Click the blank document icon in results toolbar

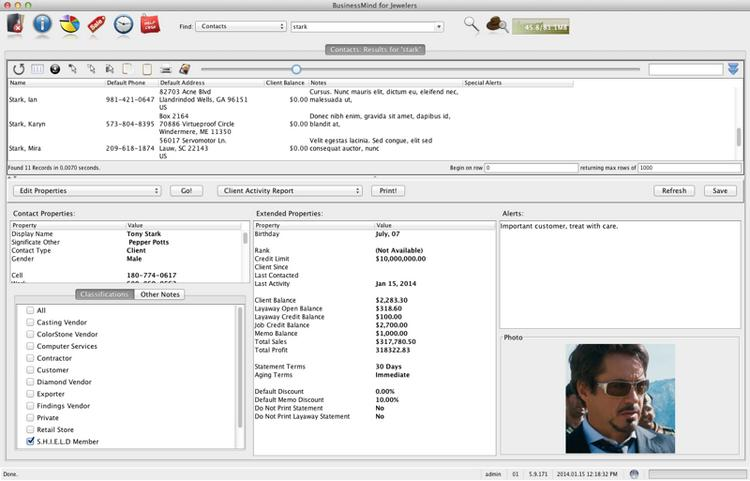coord(127,69)
